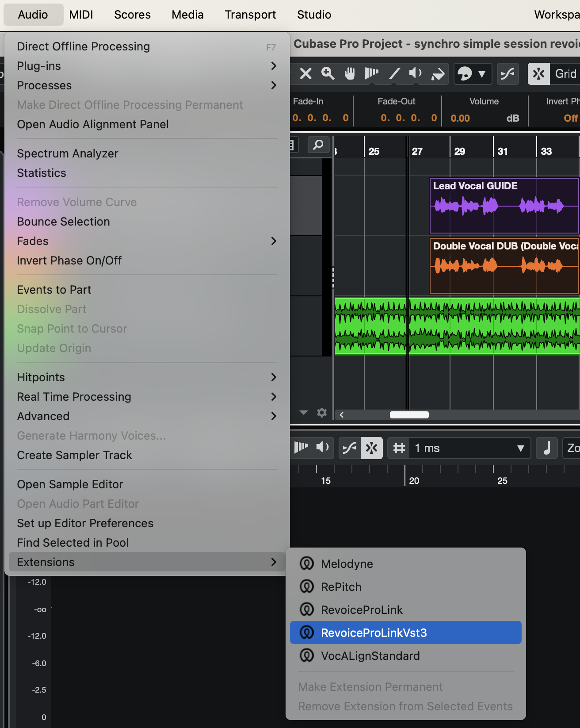Toggle Snap in lower editor toolbar
Viewport: 580px width, 728px height.
tap(371, 448)
